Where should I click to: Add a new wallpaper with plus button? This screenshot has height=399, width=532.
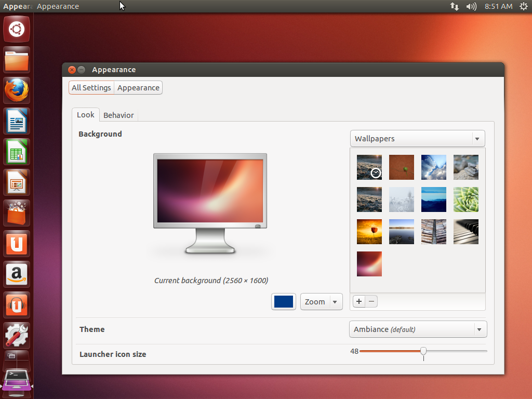click(x=359, y=301)
